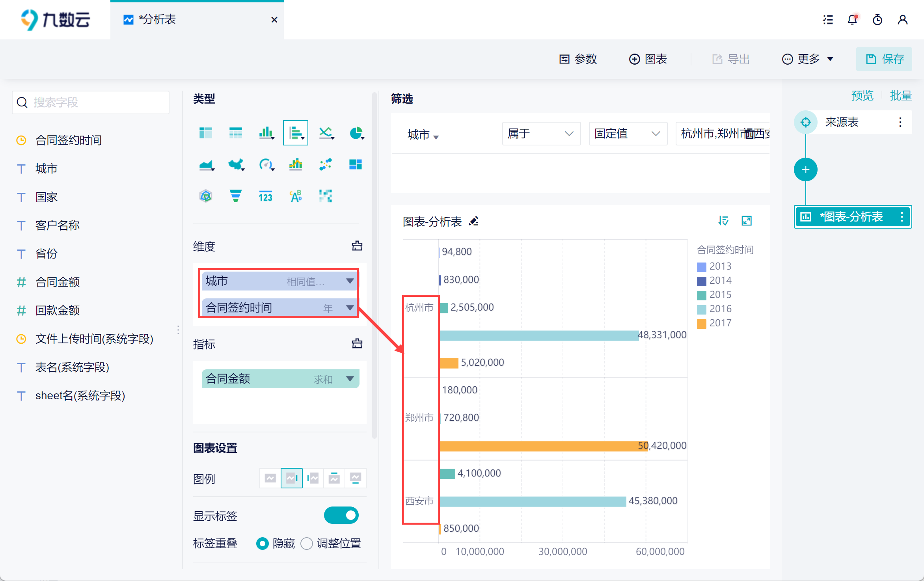Viewport: 924px width, 581px height.
Task: Open the 更多 menu
Action: (808, 59)
